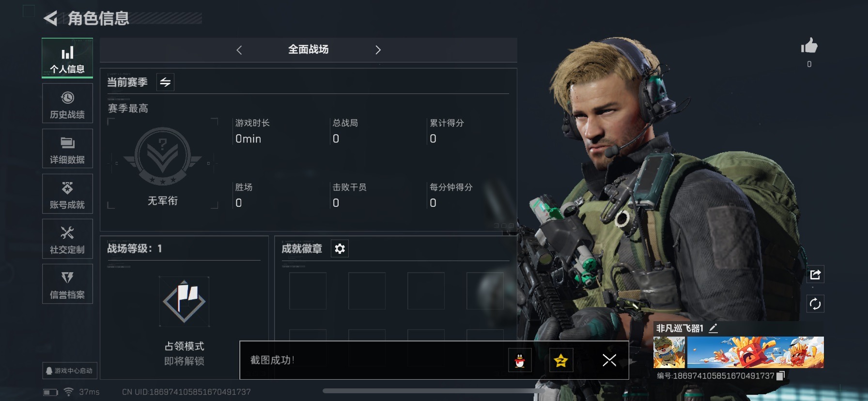The width and height of the screenshot is (868, 401).
Task: Open the 详细数据 tab
Action: tap(67, 149)
